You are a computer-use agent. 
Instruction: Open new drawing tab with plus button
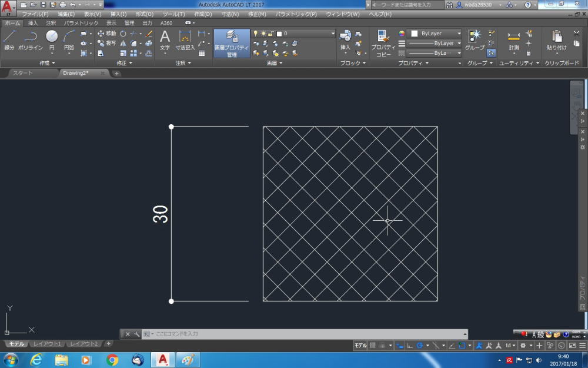click(x=116, y=73)
